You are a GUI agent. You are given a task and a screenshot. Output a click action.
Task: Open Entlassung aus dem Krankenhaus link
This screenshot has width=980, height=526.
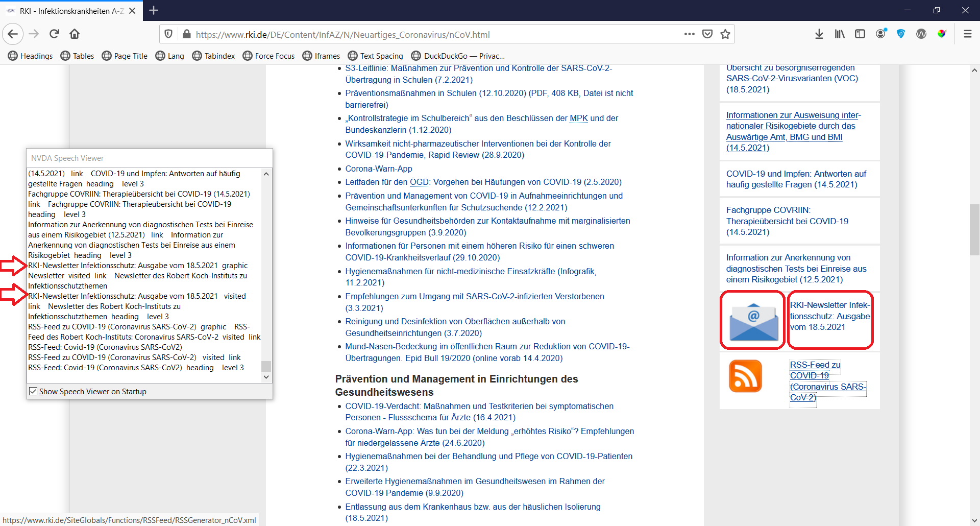click(473, 512)
